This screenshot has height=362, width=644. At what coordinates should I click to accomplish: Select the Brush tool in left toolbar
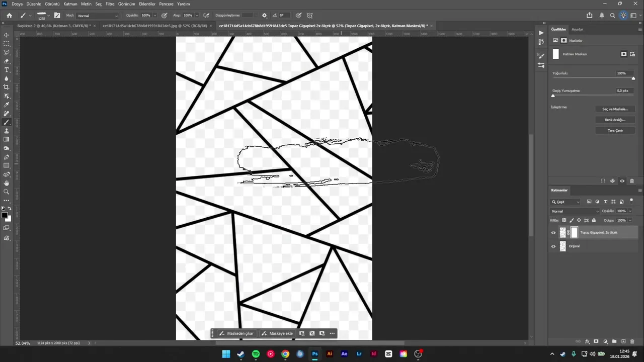tap(7, 122)
